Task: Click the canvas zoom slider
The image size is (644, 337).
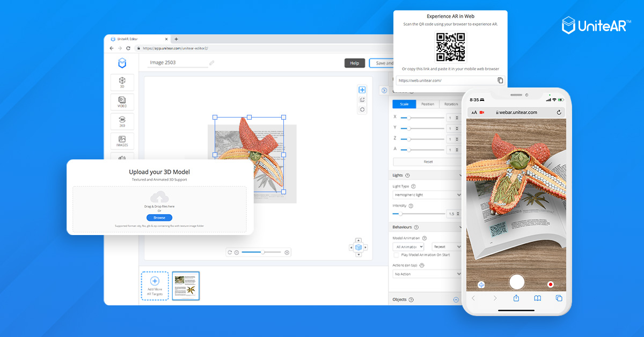Action: [261, 252]
